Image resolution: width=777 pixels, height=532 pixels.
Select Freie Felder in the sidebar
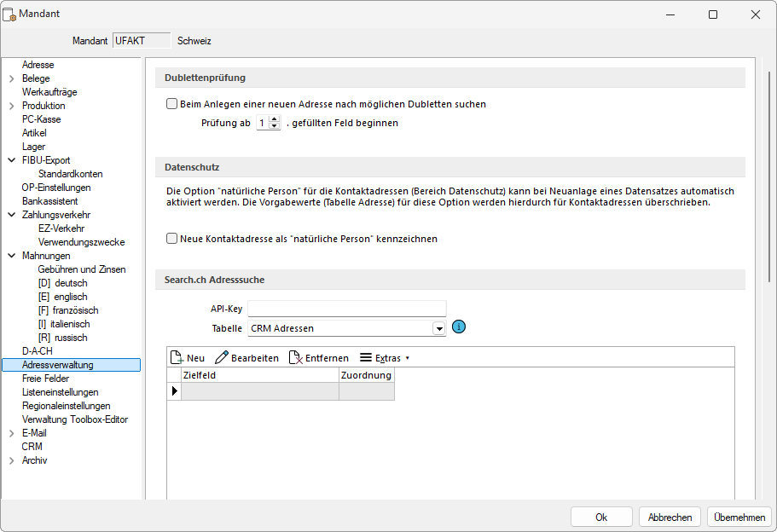tap(45, 379)
